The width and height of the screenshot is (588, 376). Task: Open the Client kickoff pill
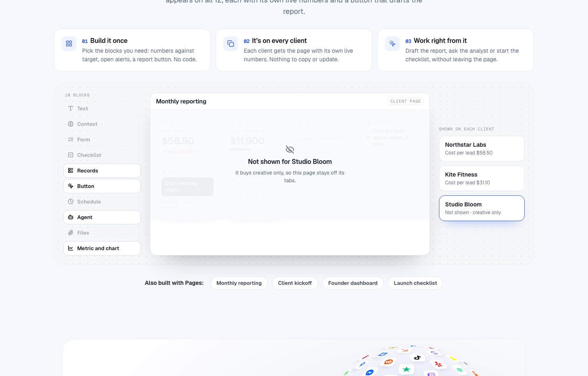click(x=295, y=283)
